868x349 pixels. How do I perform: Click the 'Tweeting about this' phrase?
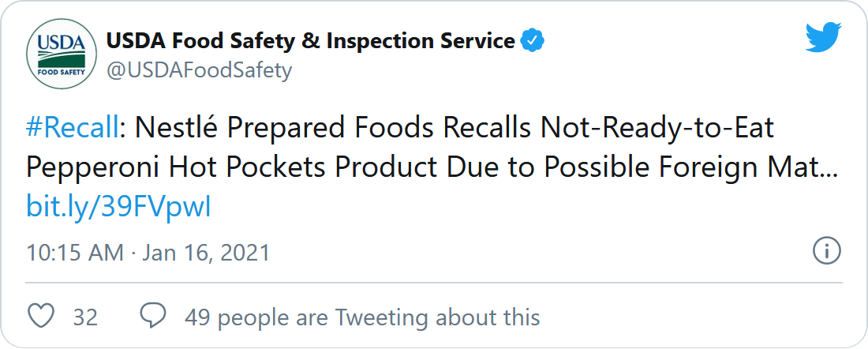437,317
